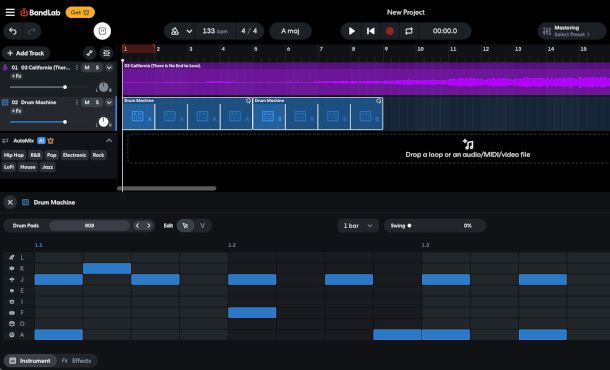
Task: Mute the Drum Machine track
Action: 87,102
